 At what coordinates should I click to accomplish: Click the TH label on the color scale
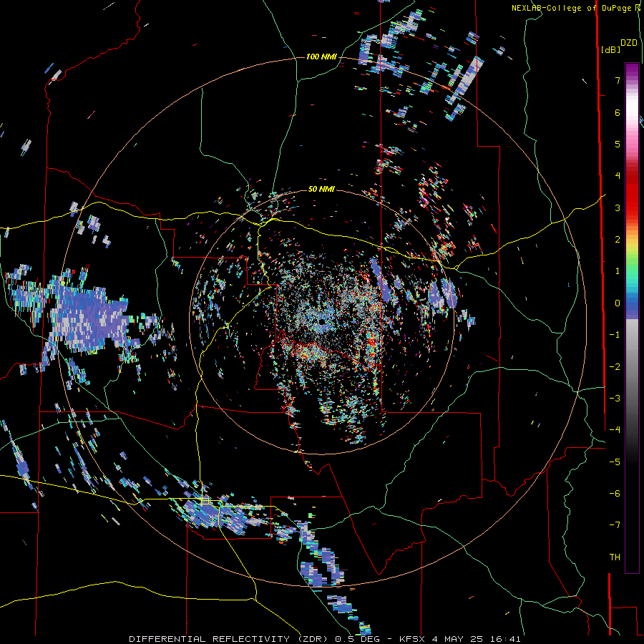pos(615,557)
